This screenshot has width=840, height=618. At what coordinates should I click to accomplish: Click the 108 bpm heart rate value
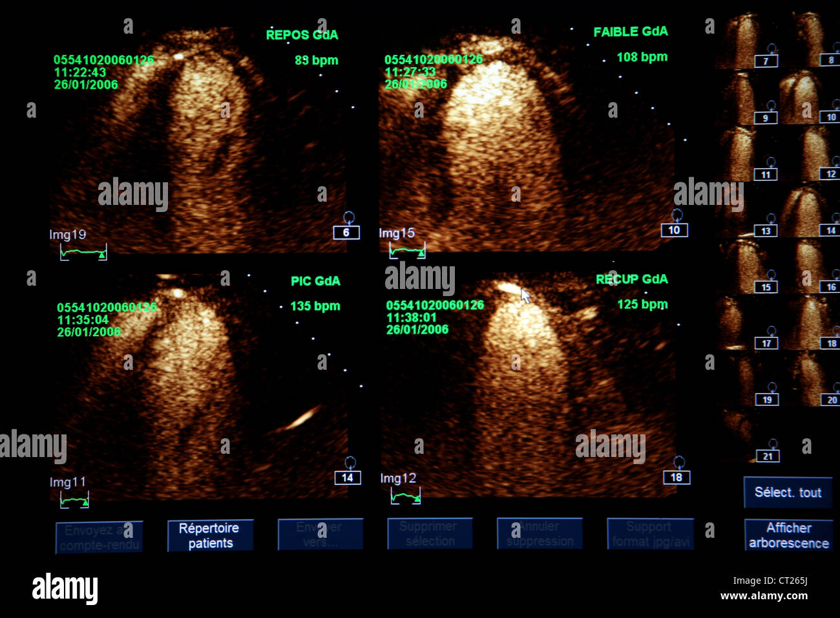(642, 57)
